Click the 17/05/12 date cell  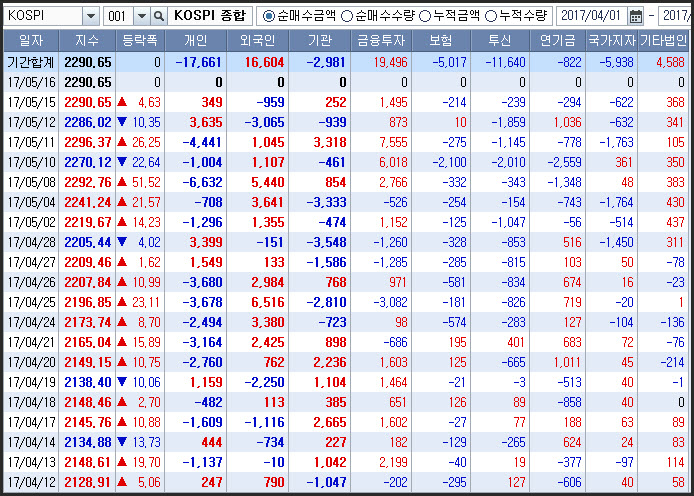(x=31, y=122)
